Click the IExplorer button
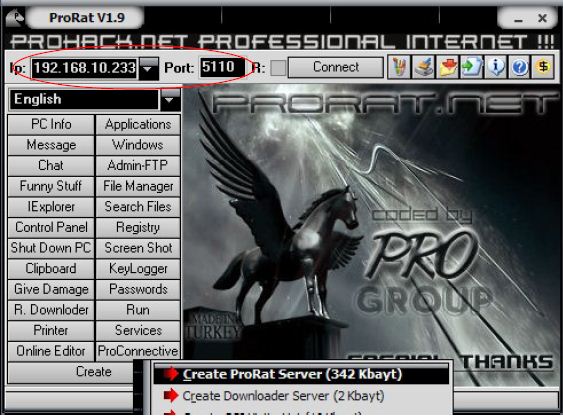This screenshot has height=416, width=563. click(51, 207)
